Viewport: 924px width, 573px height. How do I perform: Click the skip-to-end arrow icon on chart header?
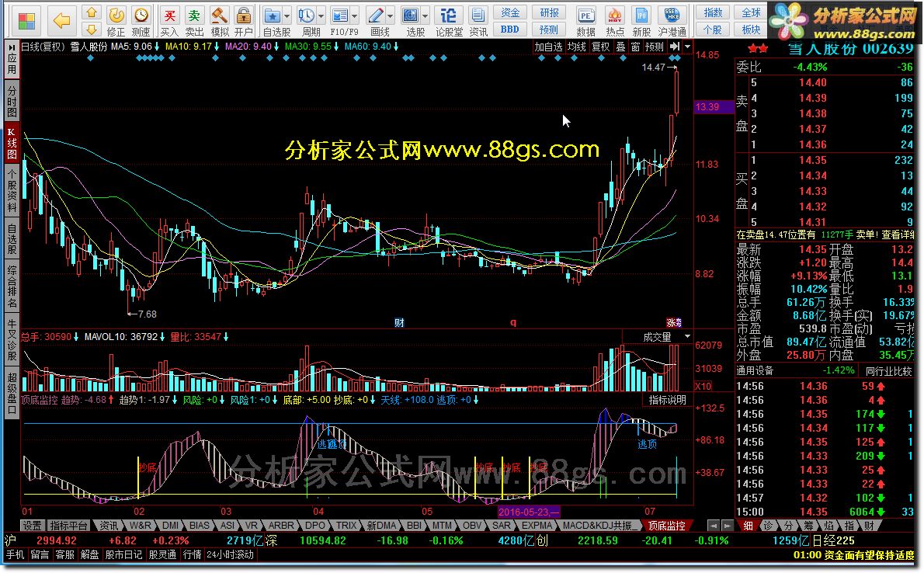[675, 47]
